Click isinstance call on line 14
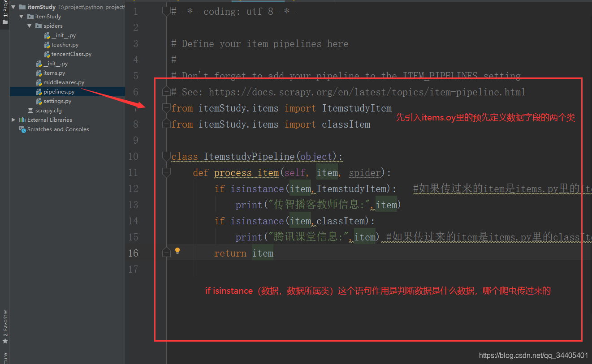The height and width of the screenshot is (364, 592). [257, 221]
